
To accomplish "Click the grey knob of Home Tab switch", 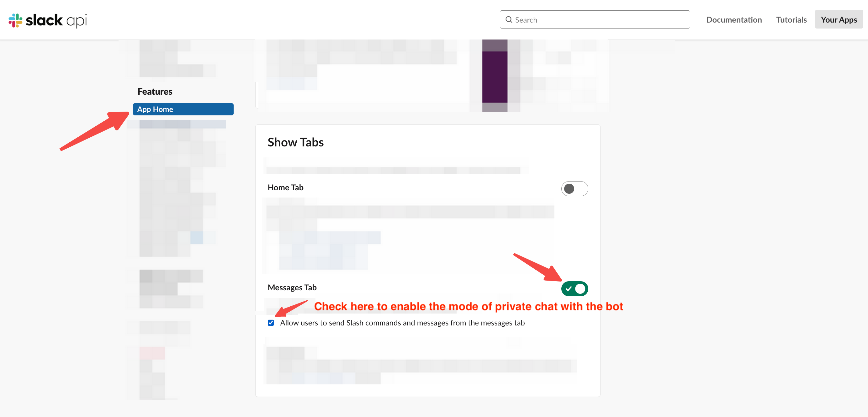I will [x=569, y=189].
